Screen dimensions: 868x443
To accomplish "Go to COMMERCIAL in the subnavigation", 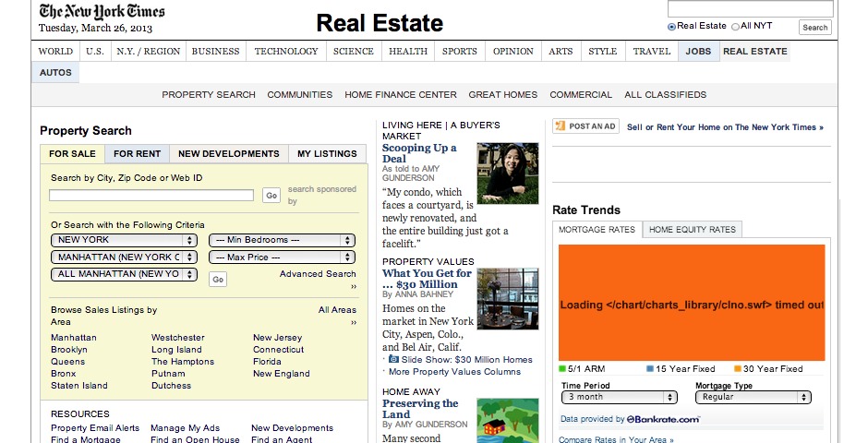I will coord(581,94).
